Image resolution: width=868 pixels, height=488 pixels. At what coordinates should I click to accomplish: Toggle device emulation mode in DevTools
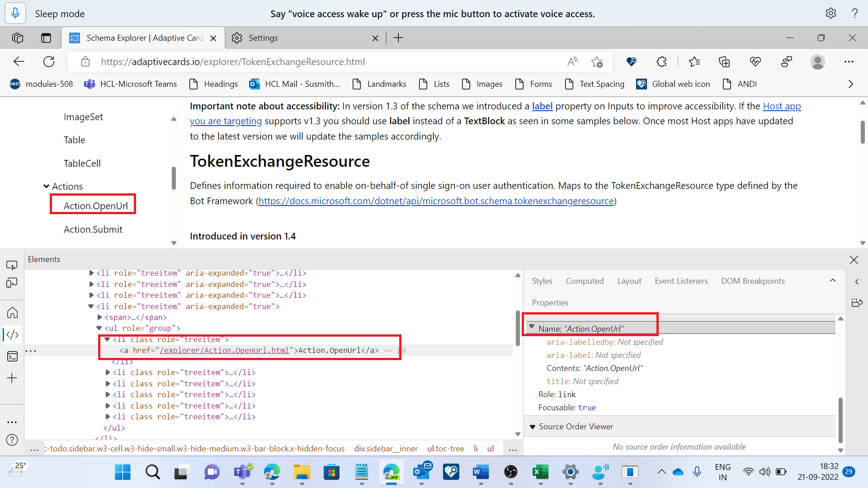(x=12, y=283)
